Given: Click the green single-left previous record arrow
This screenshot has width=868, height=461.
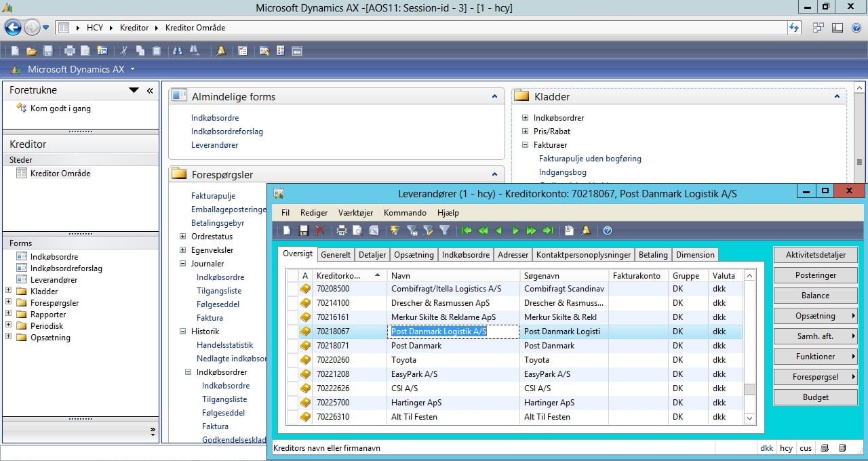Looking at the screenshot, I should (499, 230).
